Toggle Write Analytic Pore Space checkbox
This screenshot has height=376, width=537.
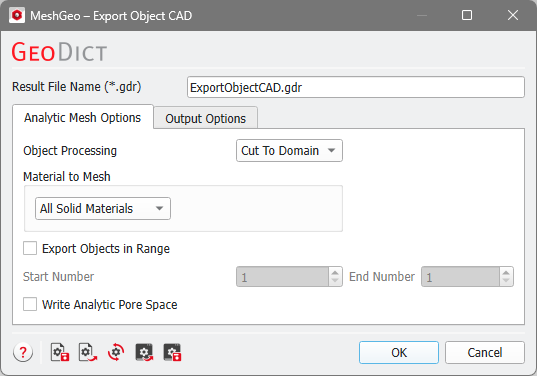(30, 304)
